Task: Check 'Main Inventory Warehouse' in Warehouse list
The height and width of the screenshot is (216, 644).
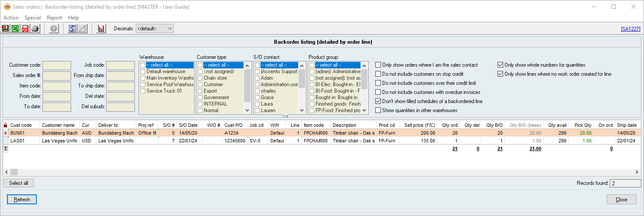Action: [x=143, y=78]
